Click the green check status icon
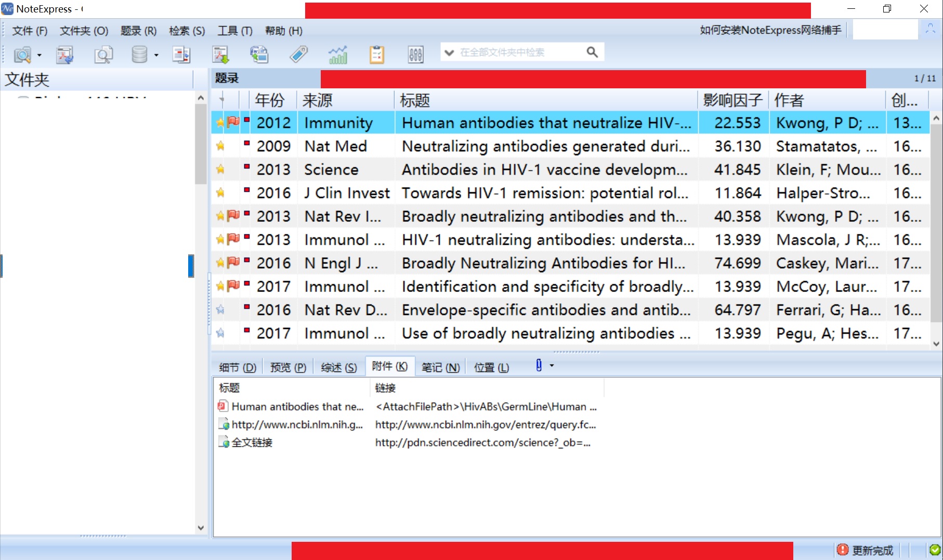Image resolution: width=943 pixels, height=560 pixels. pyautogui.click(x=935, y=550)
